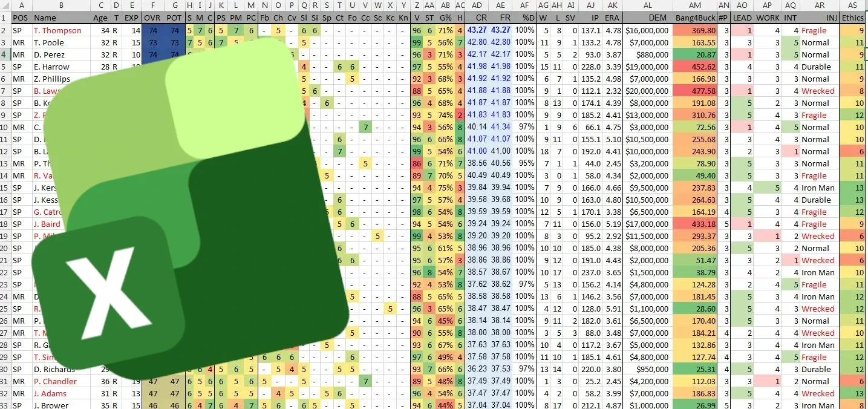This screenshot has height=409, width=868.
Task: Select the T. Thompson name cell
Action: 61,30
